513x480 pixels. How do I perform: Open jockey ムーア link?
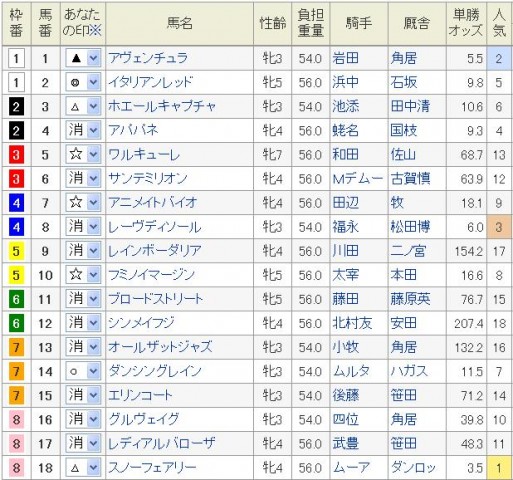351,467
